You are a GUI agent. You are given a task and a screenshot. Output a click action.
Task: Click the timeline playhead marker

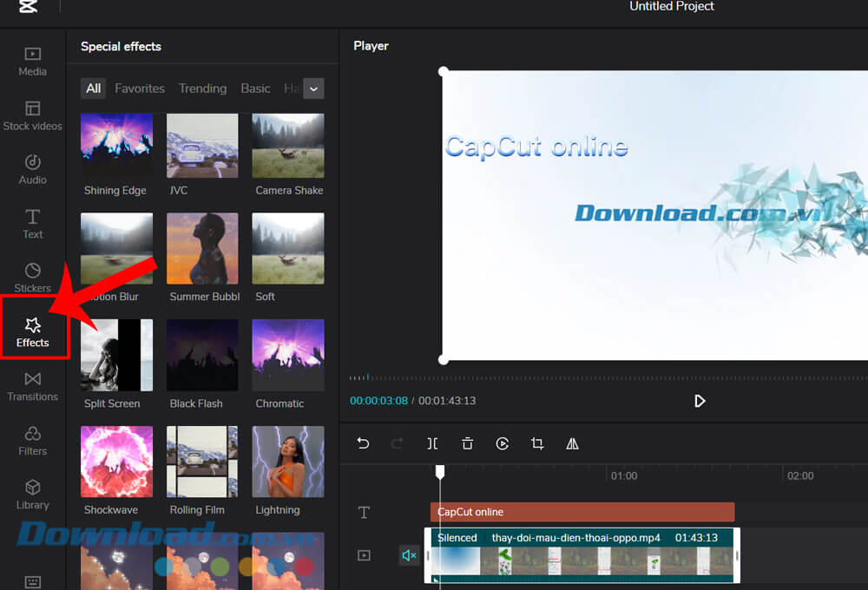pos(440,471)
